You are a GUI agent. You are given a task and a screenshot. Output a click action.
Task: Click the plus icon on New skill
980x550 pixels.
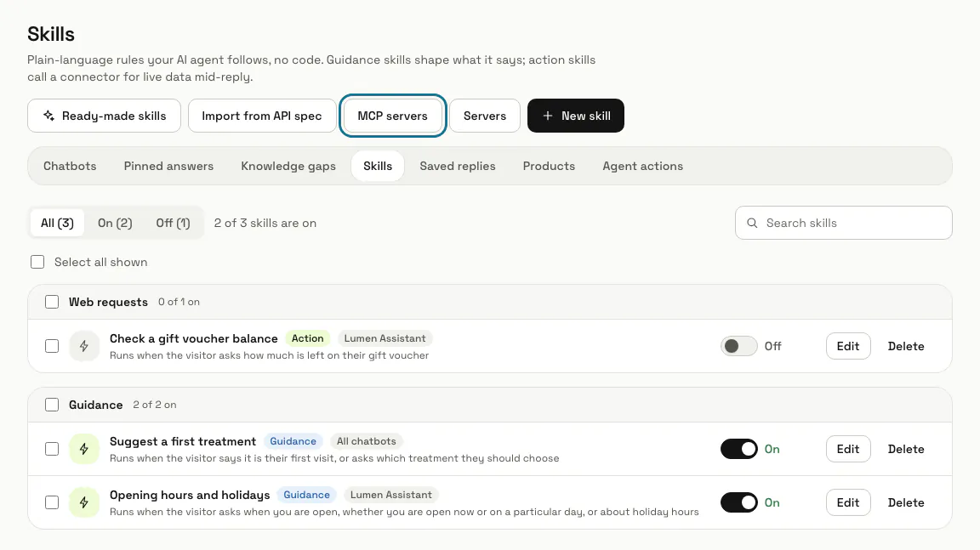click(548, 116)
